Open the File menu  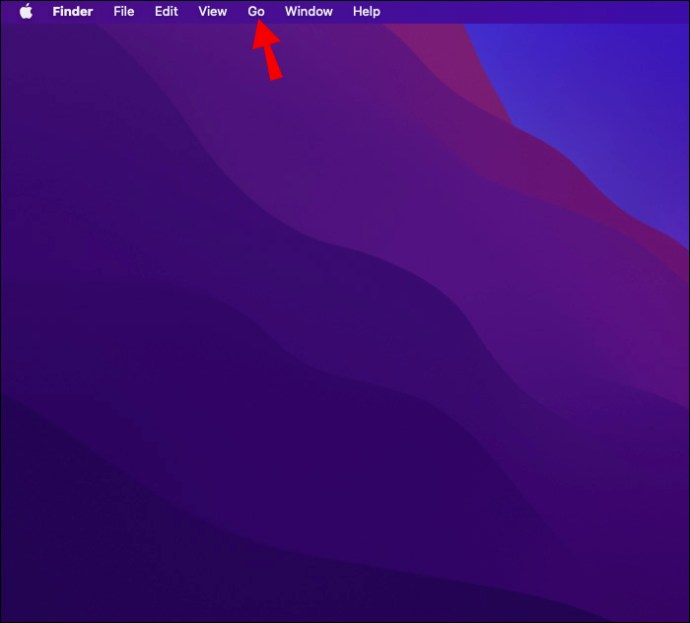(124, 11)
